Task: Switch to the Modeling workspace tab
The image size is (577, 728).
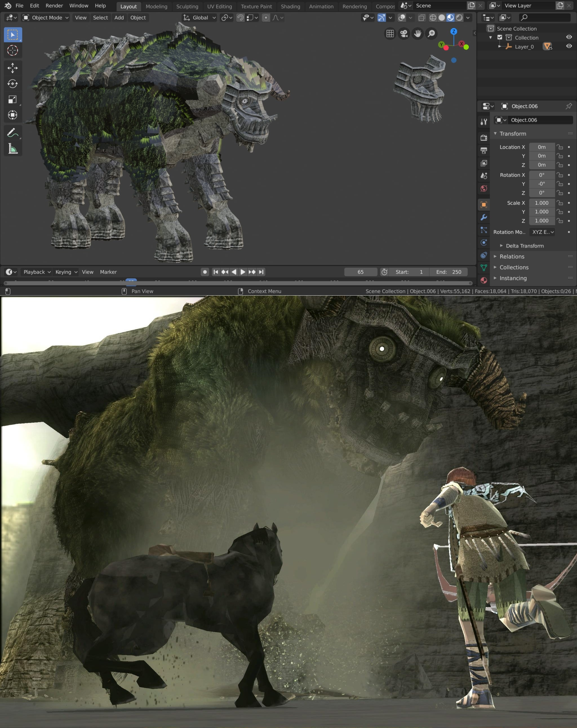Action: 156,6
